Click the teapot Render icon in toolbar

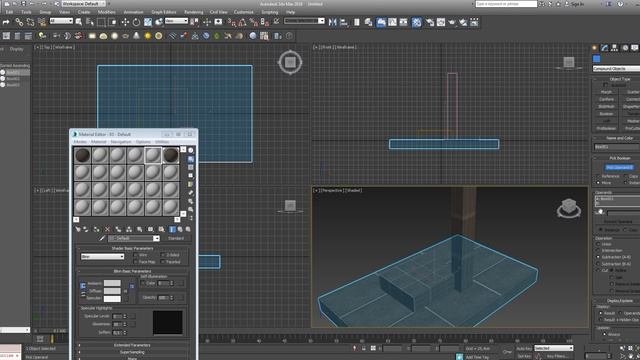452,22
